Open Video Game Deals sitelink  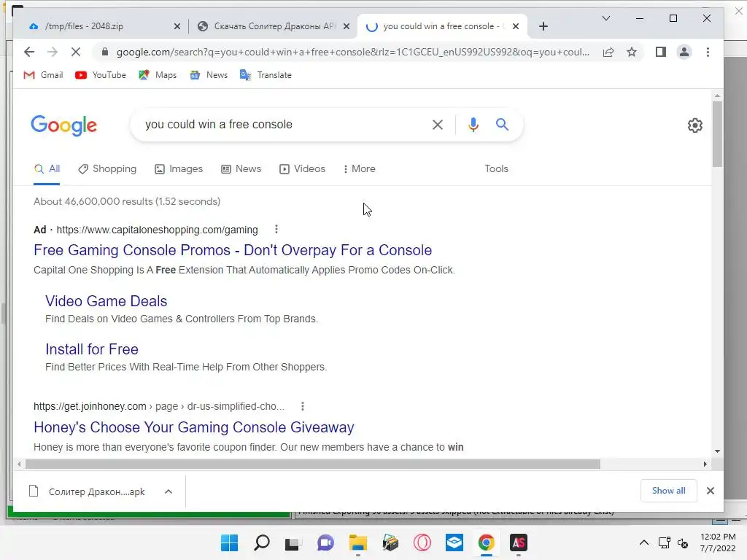click(x=107, y=301)
